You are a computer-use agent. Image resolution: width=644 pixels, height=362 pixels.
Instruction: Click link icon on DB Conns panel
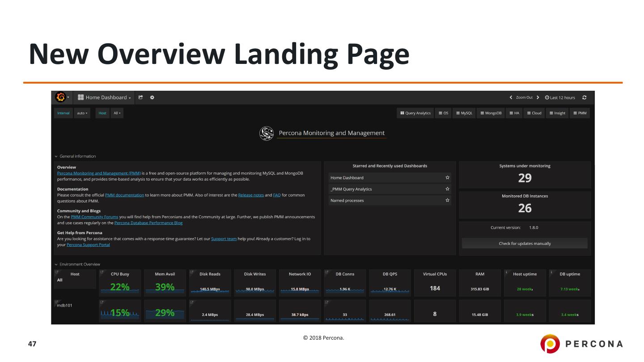click(327, 272)
